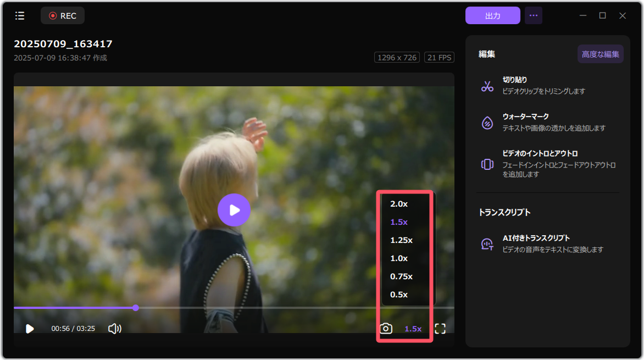Open the three-dot more options menu
The image size is (644, 360).
coord(533,15)
